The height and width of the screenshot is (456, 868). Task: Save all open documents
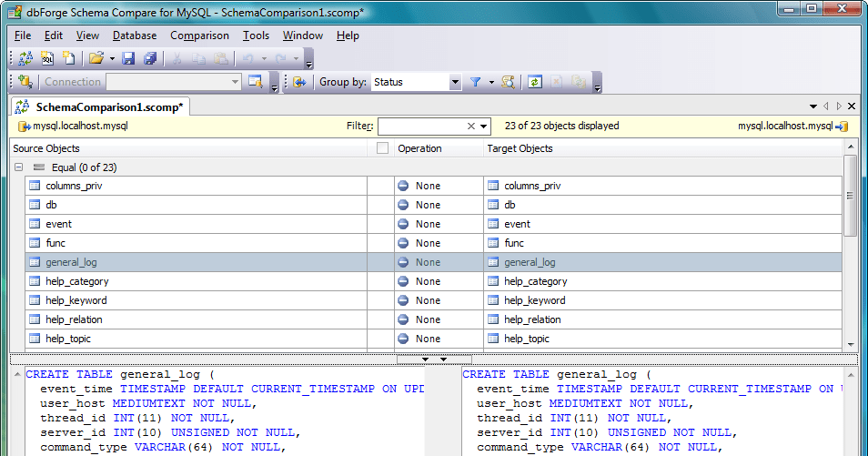point(150,58)
